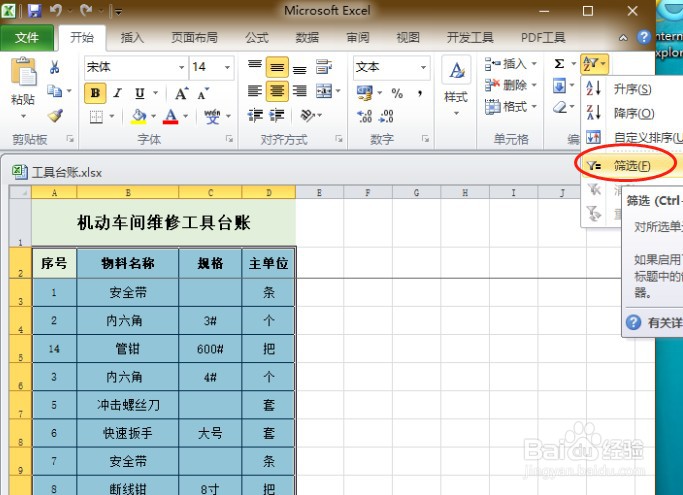Image resolution: width=683 pixels, height=495 pixels.
Task: Click the phonetic guide wén icon
Action: tap(212, 116)
